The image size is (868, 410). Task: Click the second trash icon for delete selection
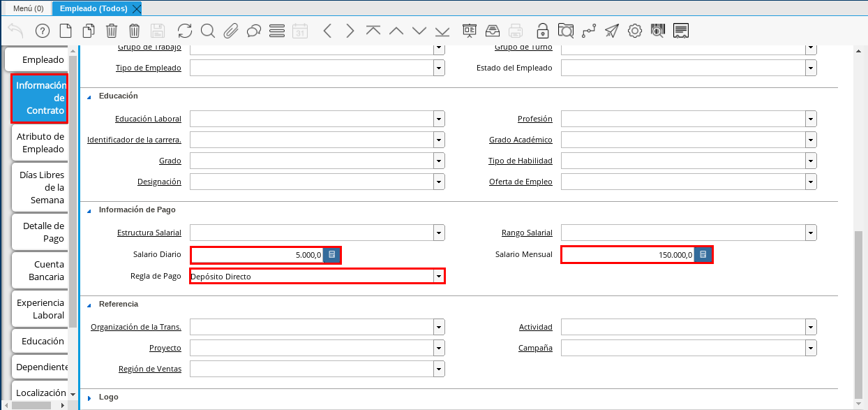point(135,31)
